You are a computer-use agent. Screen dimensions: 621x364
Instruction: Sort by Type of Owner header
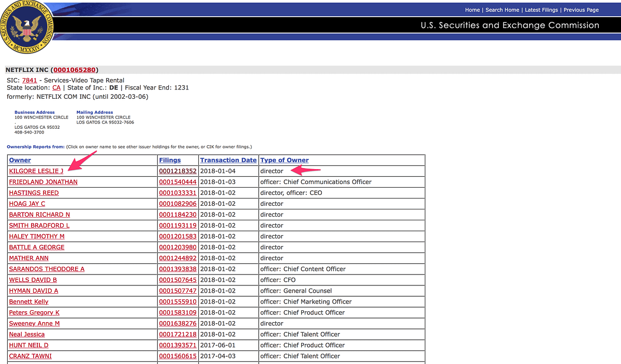pyautogui.click(x=285, y=160)
